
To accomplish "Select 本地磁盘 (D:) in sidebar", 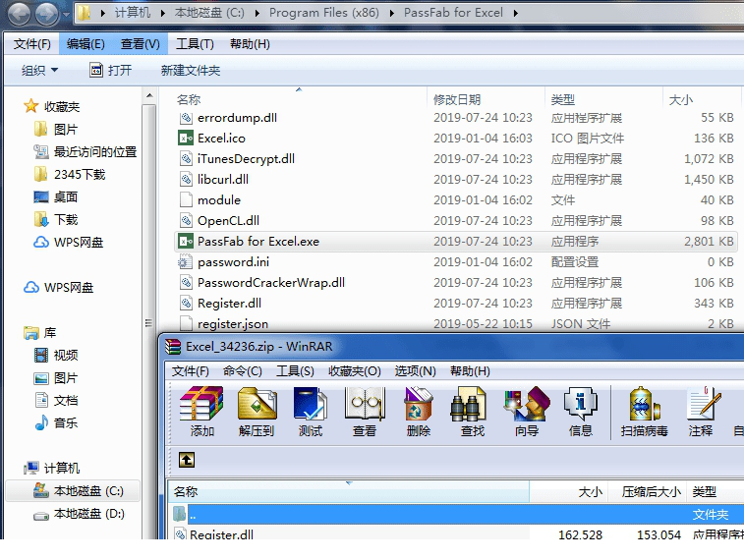I will pos(79,514).
